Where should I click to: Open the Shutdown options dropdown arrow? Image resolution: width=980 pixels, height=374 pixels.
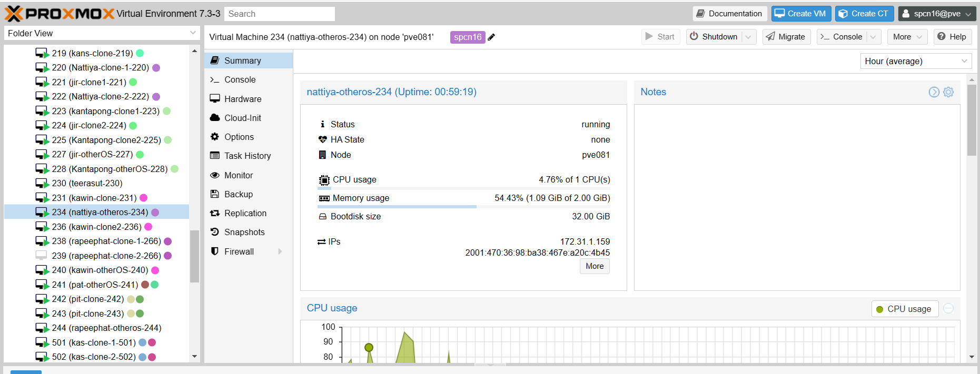(748, 37)
